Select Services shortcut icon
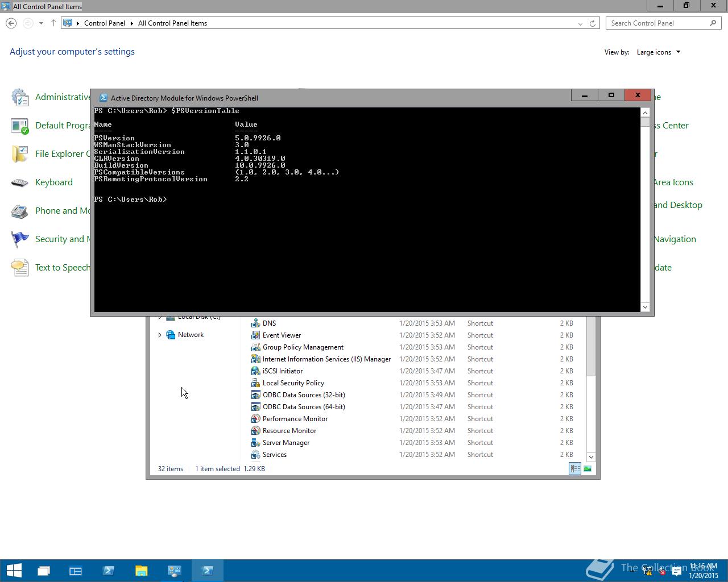This screenshot has height=582, width=728. coord(256,455)
